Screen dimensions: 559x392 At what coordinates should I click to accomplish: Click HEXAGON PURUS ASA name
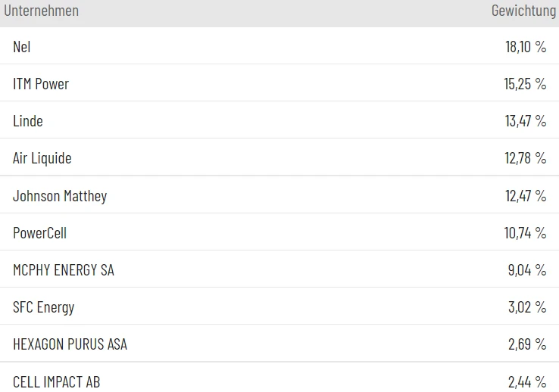click(x=70, y=344)
